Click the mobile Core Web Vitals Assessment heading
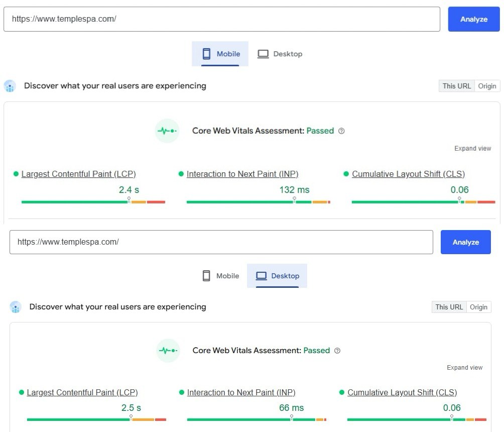 263,131
